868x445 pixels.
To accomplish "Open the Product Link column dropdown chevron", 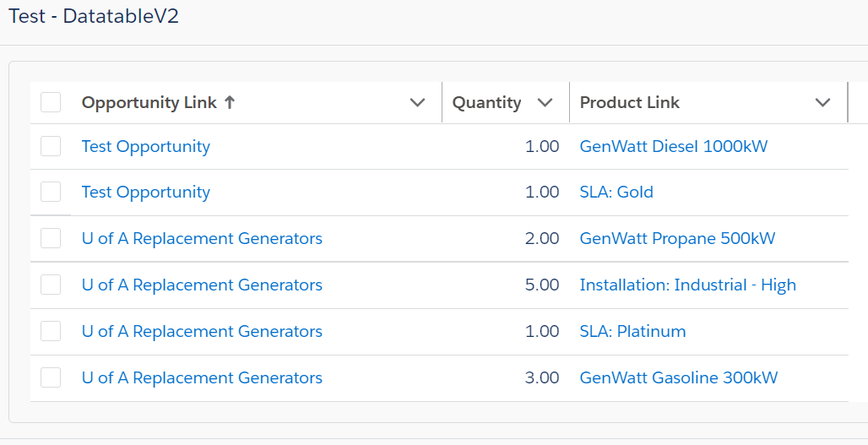I will [x=823, y=103].
